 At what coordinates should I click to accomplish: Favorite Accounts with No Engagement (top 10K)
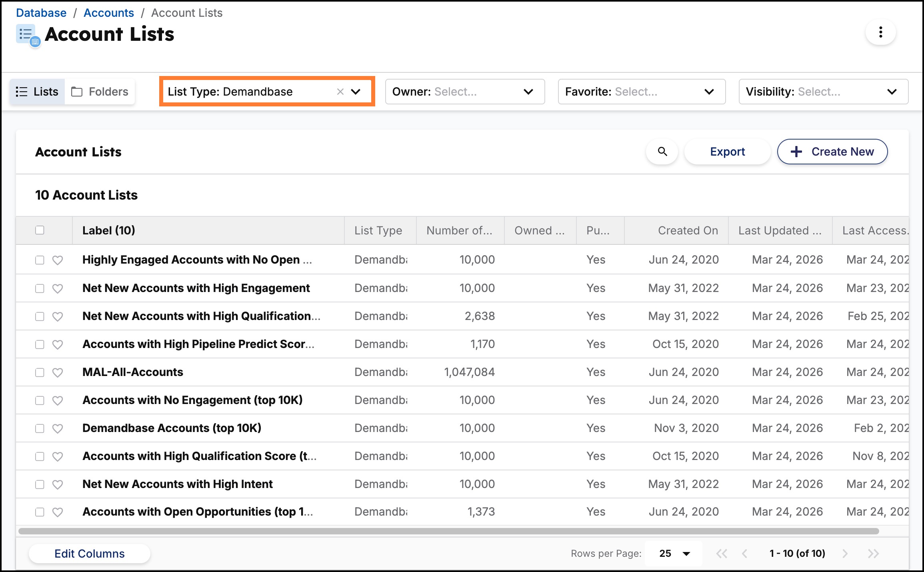(58, 400)
